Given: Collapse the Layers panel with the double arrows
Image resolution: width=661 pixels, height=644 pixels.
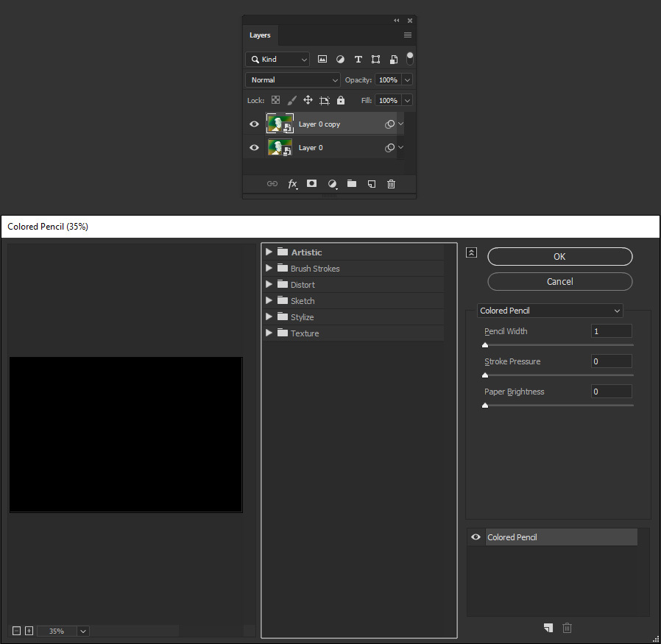Looking at the screenshot, I should click(x=396, y=20).
